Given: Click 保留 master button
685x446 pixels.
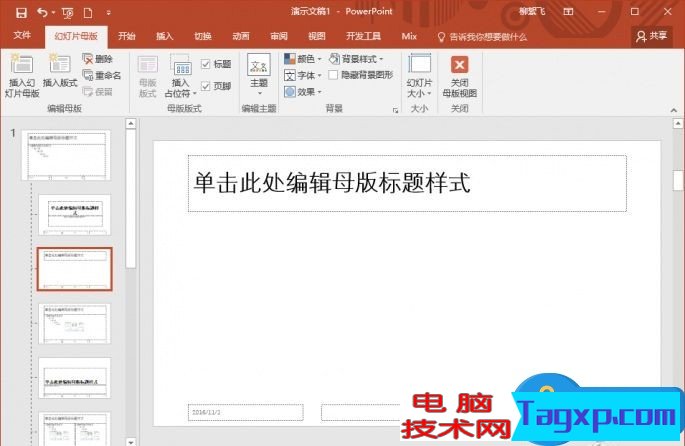Looking at the screenshot, I should pyautogui.click(x=98, y=92).
